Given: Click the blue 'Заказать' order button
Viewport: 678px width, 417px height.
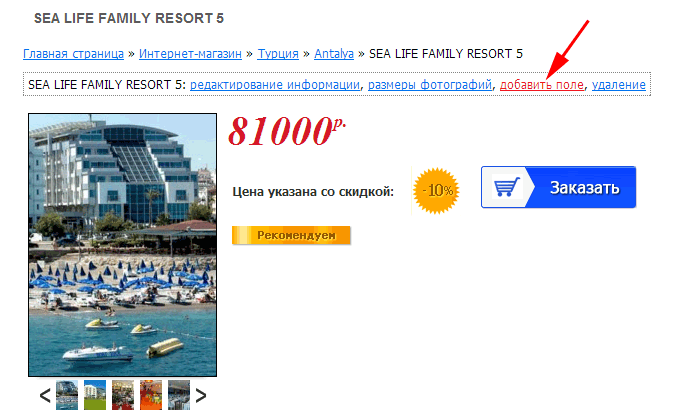Looking at the screenshot, I should pyautogui.click(x=558, y=187).
